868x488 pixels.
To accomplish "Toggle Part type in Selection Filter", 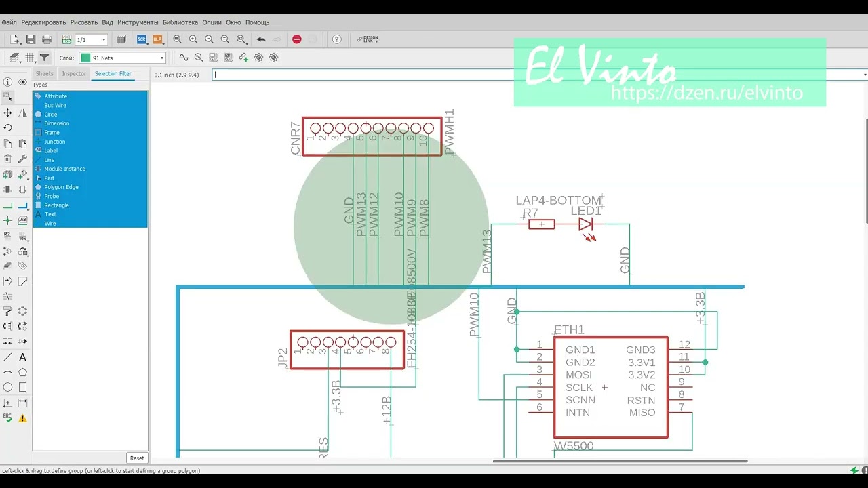I will pyautogui.click(x=90, y=178).
